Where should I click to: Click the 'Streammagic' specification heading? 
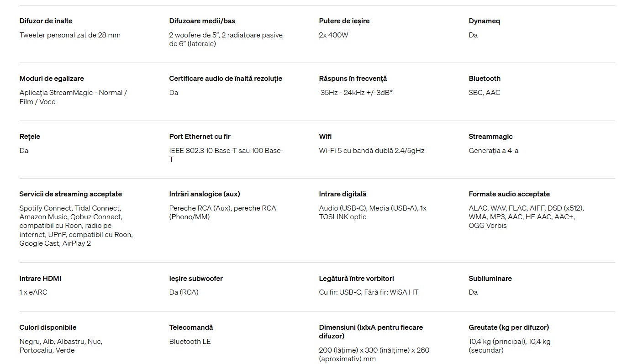pos(490,137)
